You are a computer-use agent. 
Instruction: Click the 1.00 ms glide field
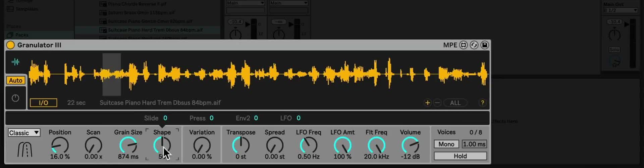pyautogui.click(x=474, y=144)
